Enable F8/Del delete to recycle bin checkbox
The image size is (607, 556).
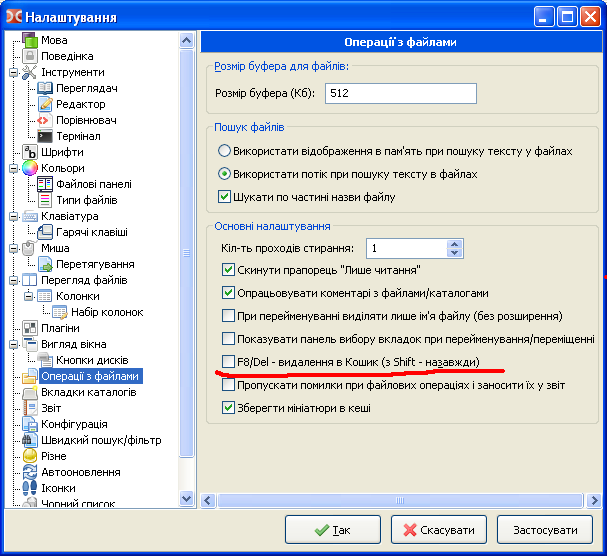coord(228,361)
